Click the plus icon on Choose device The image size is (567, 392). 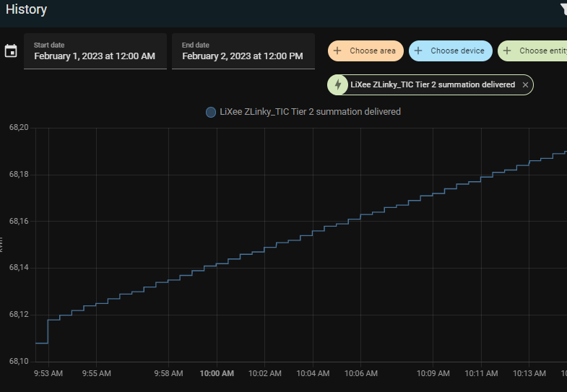click(x=418, y=51)
